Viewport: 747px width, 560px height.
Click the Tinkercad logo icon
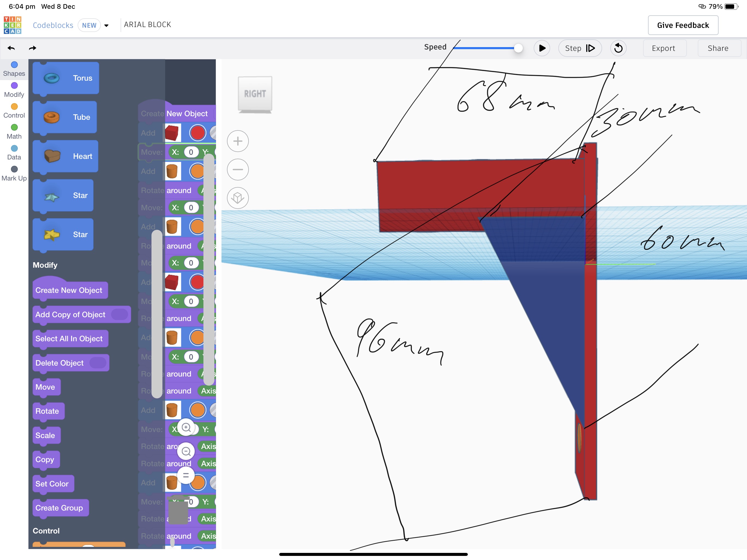tap(13, 25)
